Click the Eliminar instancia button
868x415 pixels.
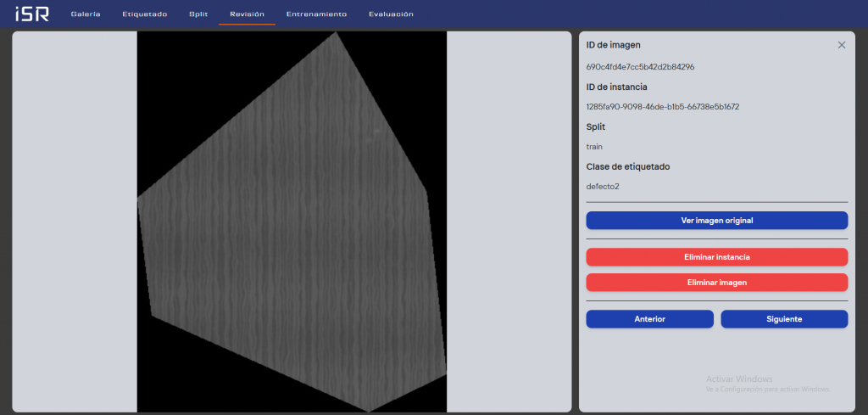(716, 256)
